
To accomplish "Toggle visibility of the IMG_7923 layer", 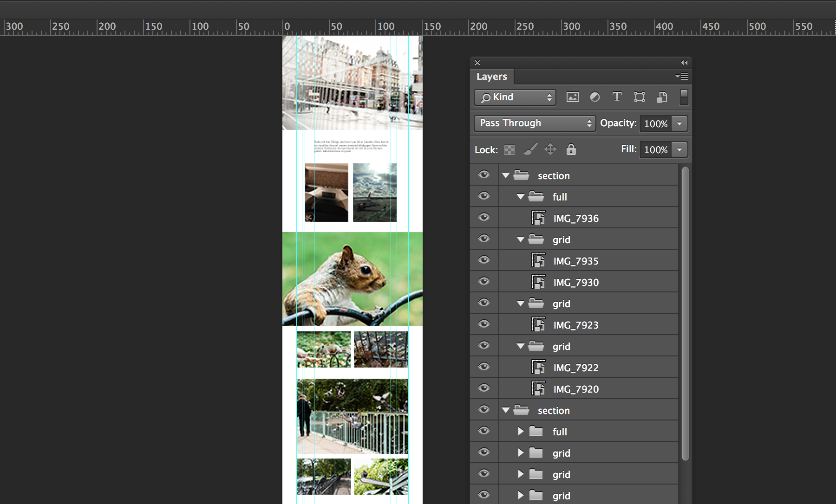I will (x=484, y=324).
